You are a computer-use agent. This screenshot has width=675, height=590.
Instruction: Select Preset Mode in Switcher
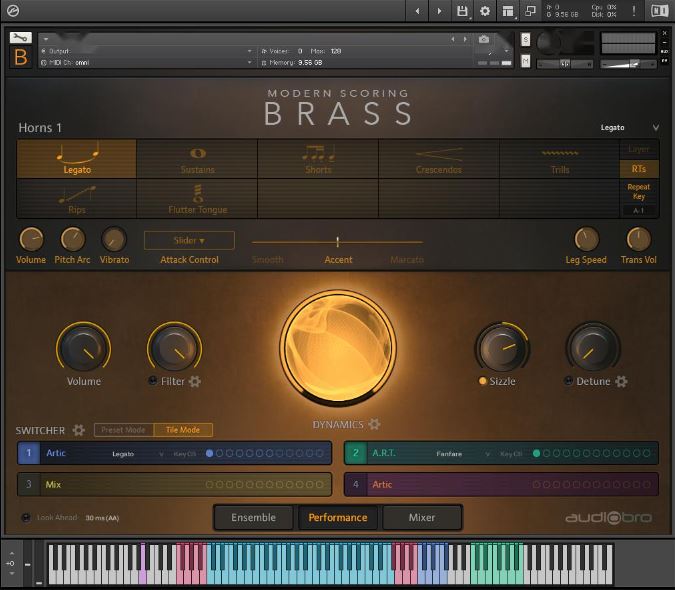coord(124,430)
